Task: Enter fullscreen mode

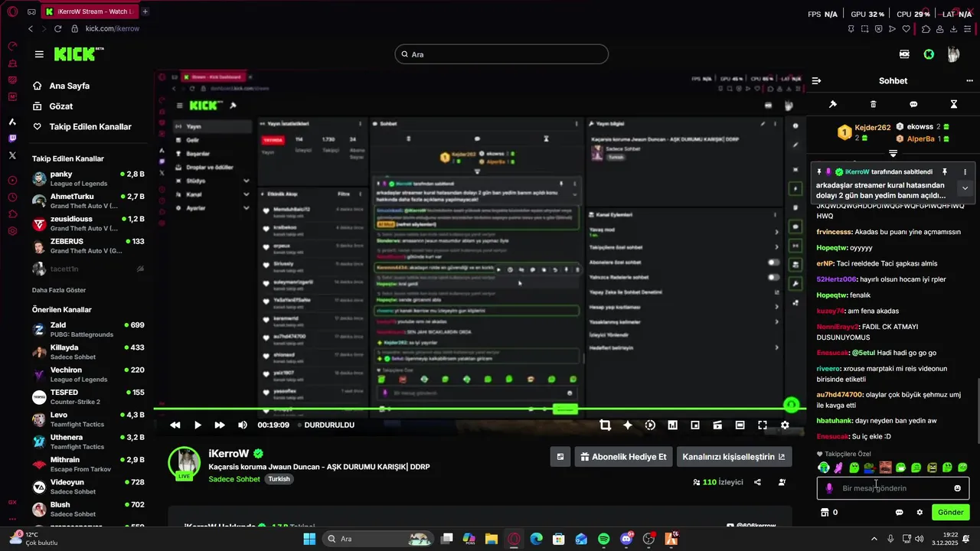Action: click(x=763, y=425)
